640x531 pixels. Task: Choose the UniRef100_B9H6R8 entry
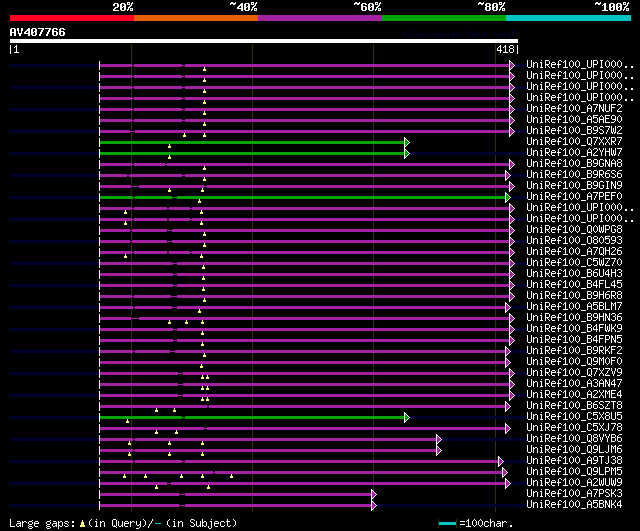(x=574, y=295)
